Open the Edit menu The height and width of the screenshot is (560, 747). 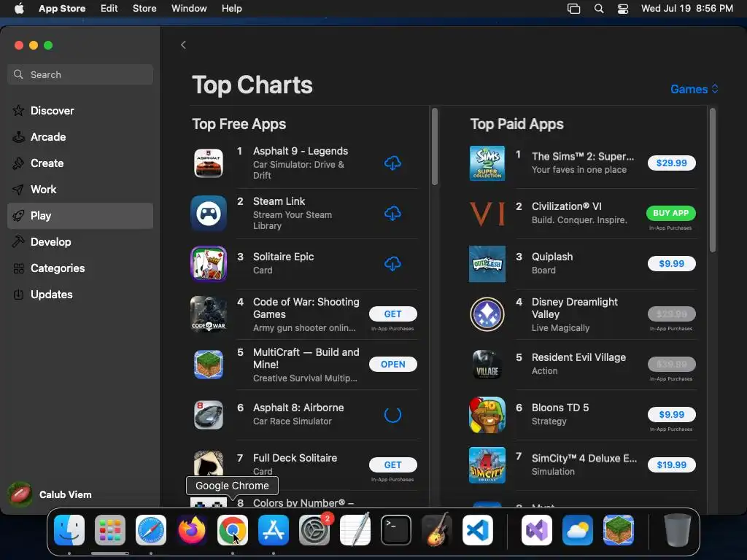coord(109,9)
